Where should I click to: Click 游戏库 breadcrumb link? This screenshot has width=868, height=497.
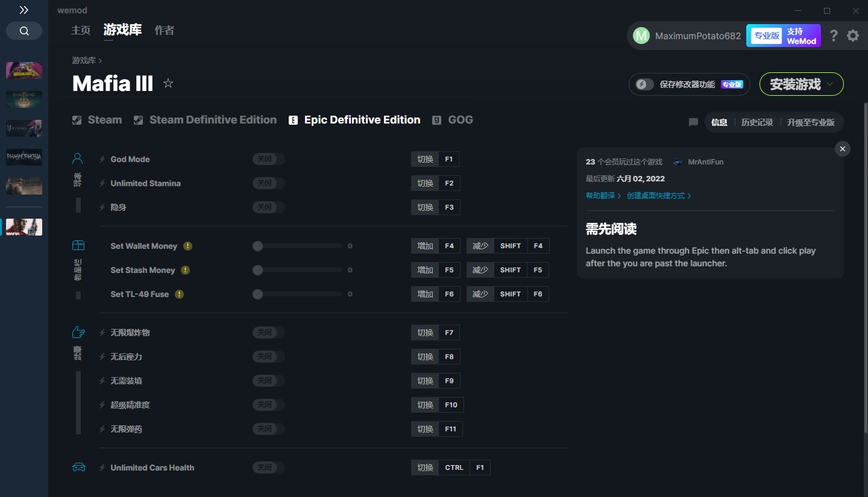(x=84, y=60)
